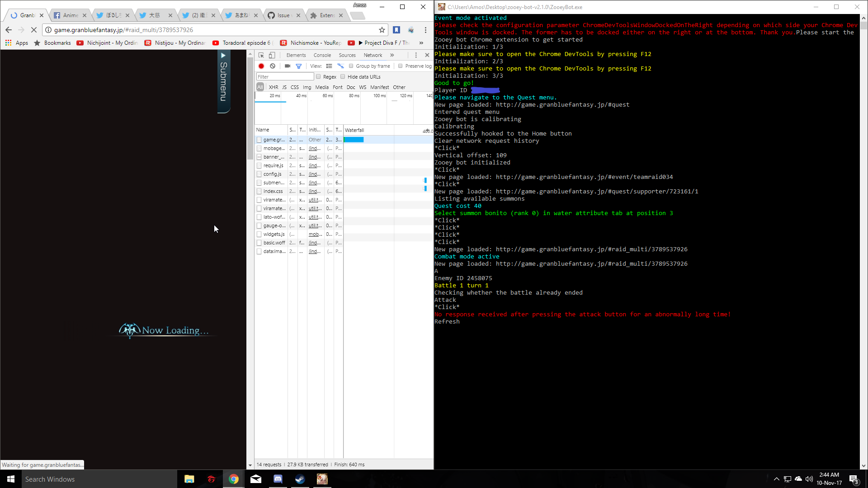Select the inspect element cursor tool

(x=261, y=55)
